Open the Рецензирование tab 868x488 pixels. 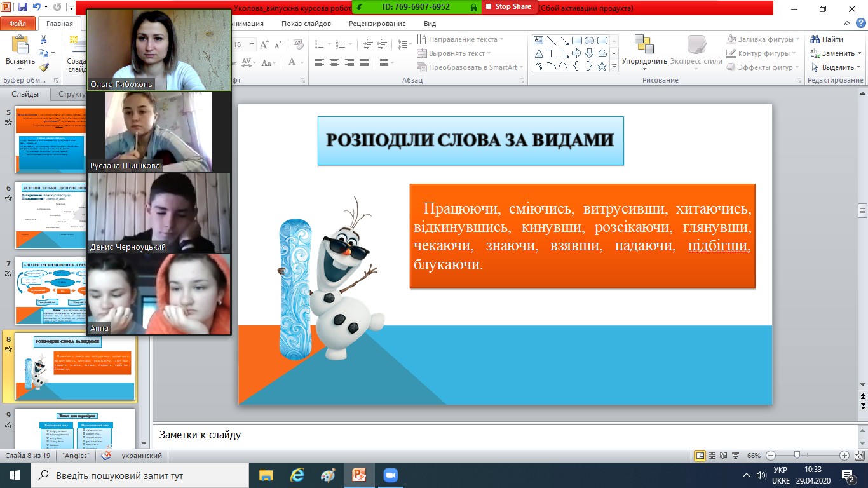pyautogui.click(x=377, y=24)
